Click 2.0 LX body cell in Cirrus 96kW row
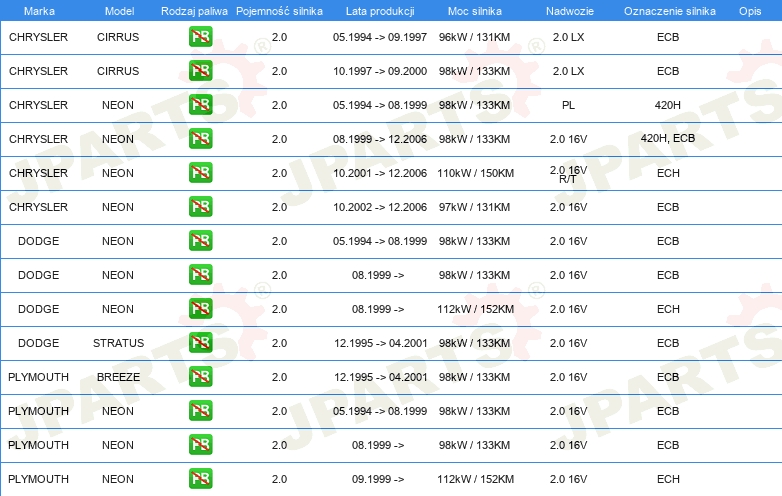This screenshot has height=496, width=782. tap(568, 37)
